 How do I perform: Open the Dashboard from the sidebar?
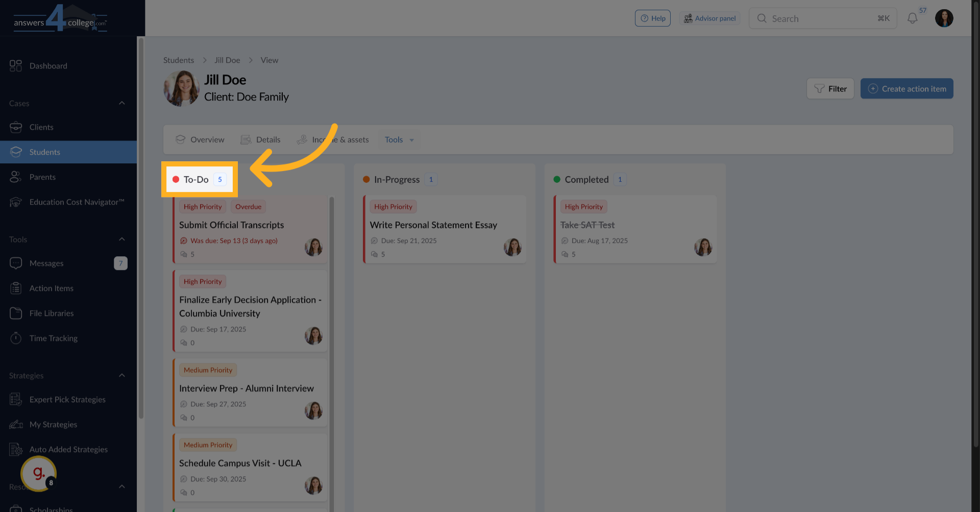[48, 66]
